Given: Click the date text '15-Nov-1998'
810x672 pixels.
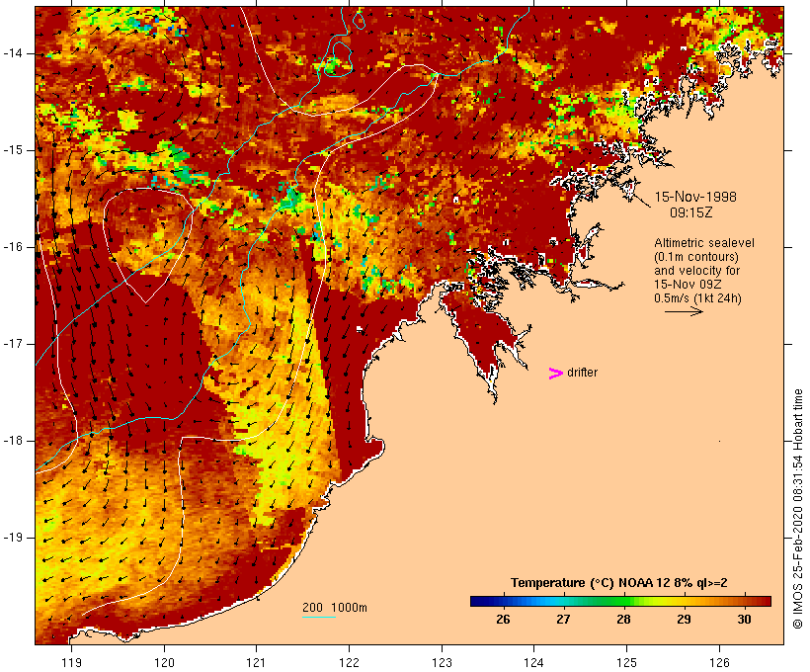Looking at the screenshot, I should 695,197.
